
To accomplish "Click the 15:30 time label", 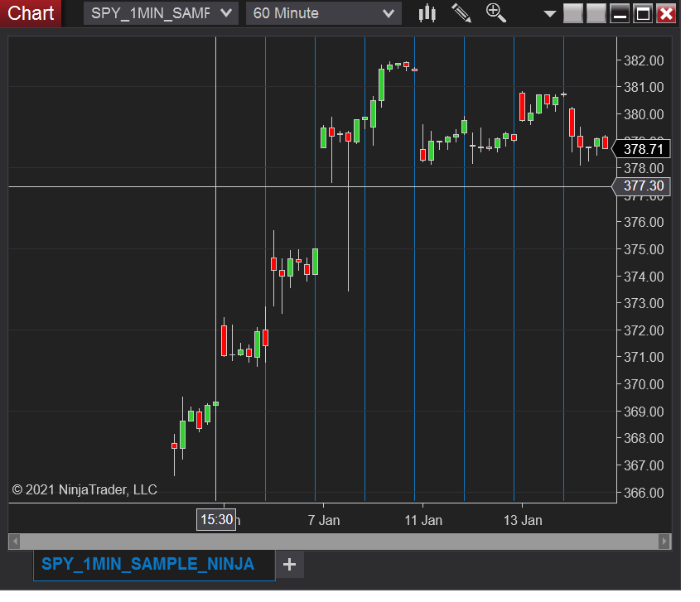I will point(216,520).
